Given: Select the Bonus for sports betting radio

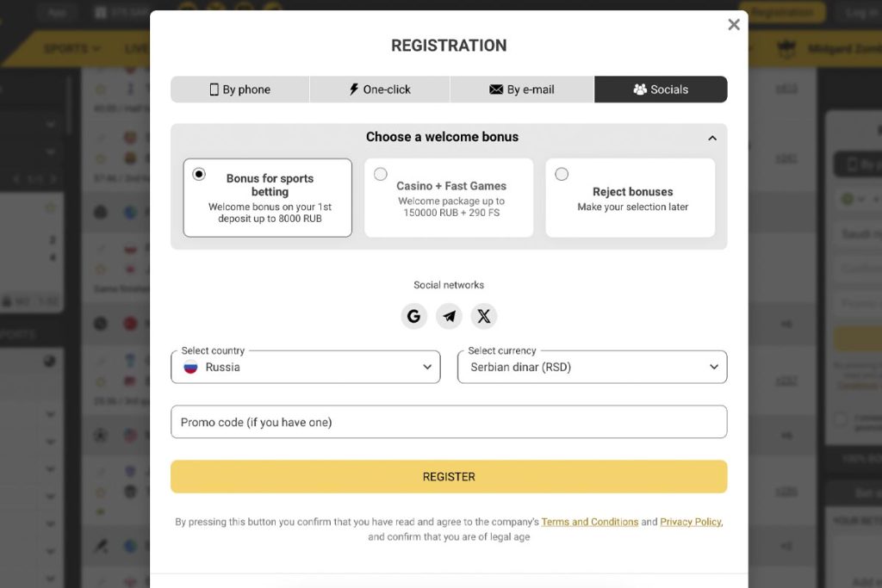Looking at the screenshot, I should [x=199, y=174].
